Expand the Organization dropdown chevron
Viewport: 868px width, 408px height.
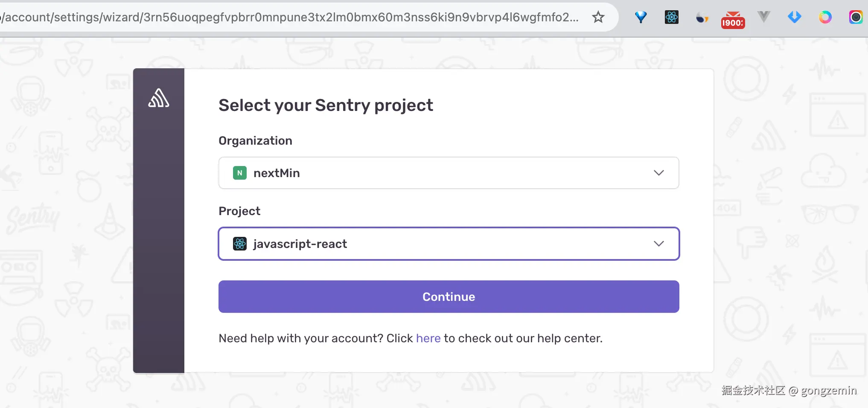tap(658, 173)
